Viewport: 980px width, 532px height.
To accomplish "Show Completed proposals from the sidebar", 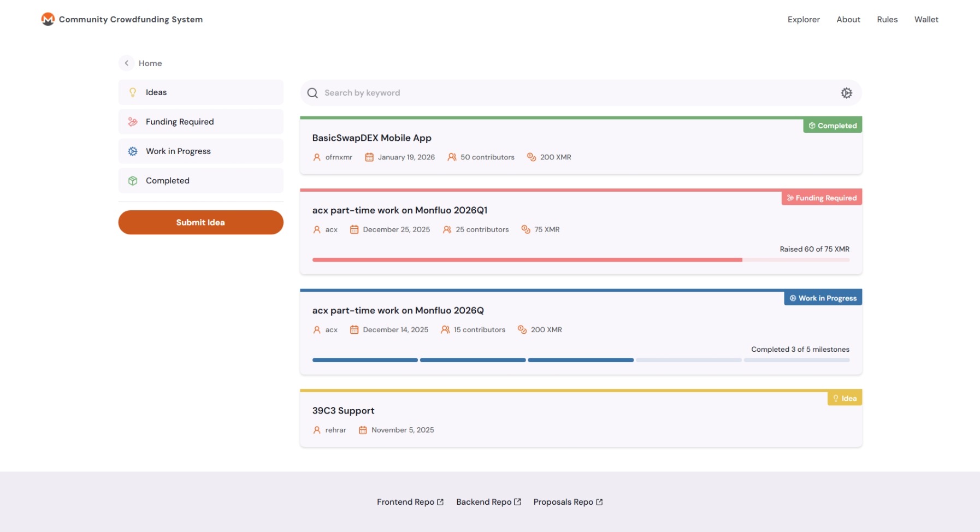I will [x=201, y=181].
